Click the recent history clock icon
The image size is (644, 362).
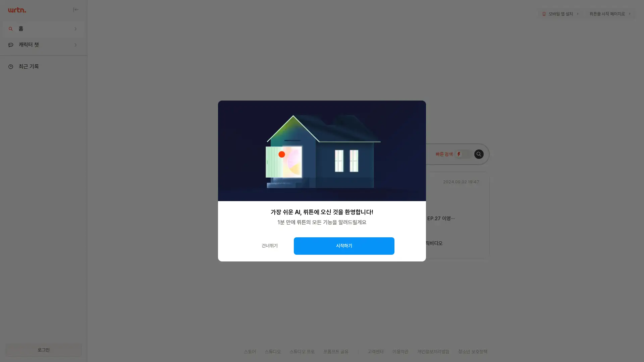(x=11, y=66)
